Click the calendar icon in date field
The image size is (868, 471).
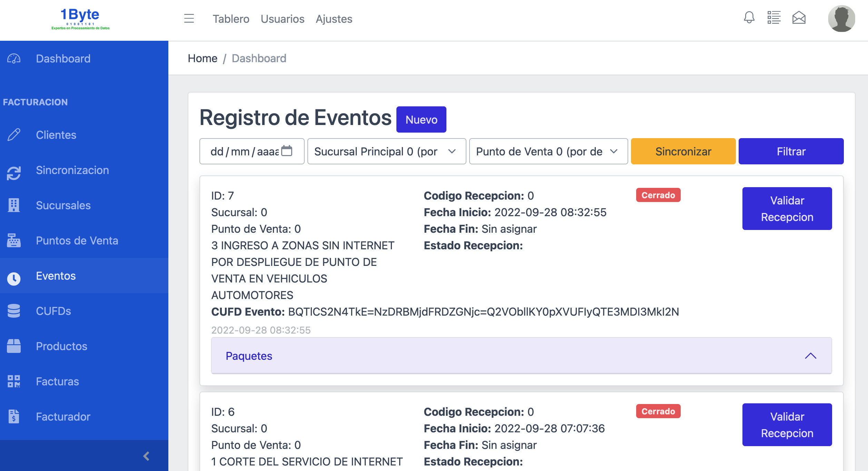(x=287, y=151)
